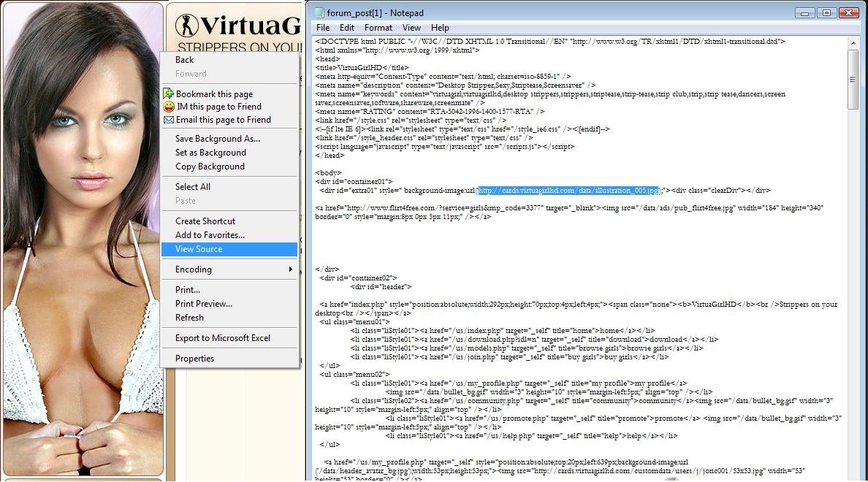868x482 pixels.
Task: Click the model photo on the web page
Action: 83,239
